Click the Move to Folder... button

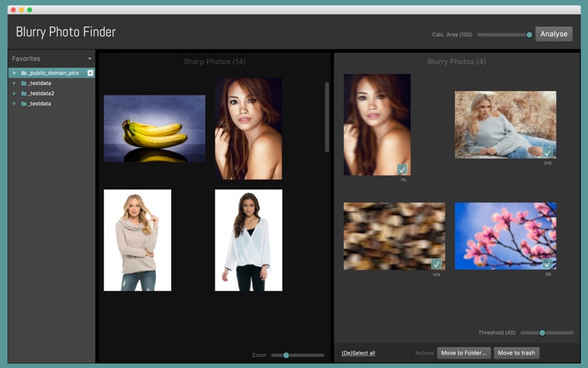[464, 353]
